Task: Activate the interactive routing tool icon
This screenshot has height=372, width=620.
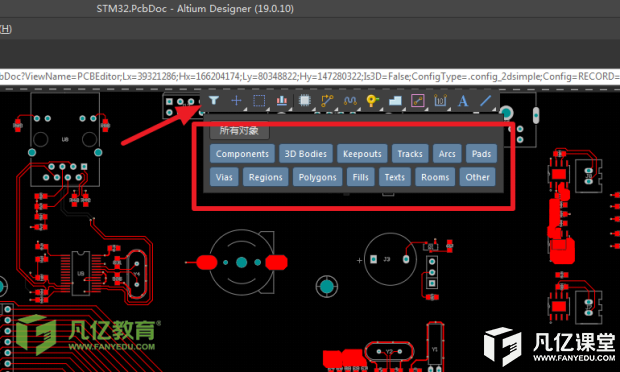Action: 327,101
